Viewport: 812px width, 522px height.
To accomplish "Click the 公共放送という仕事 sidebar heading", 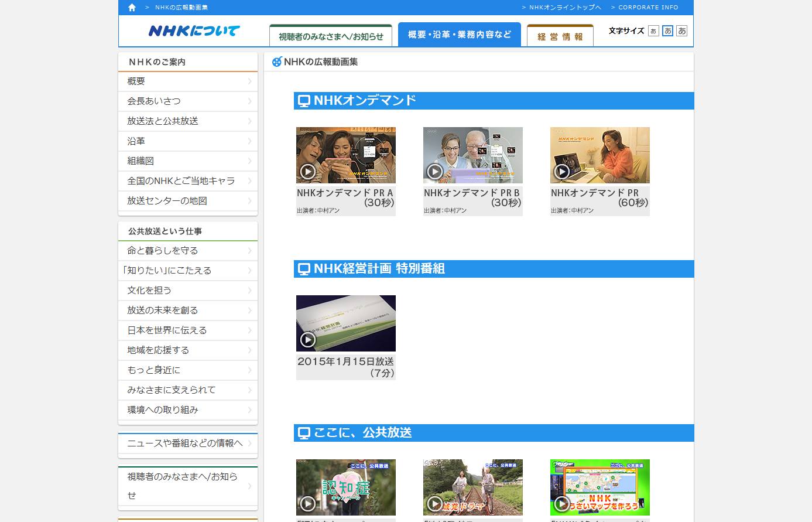I will (x=165, y=231).
